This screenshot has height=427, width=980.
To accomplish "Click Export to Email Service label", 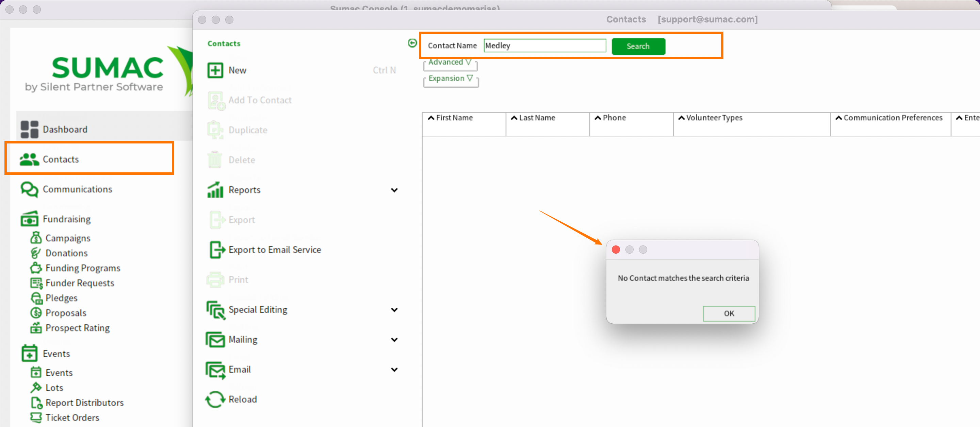I will click(x=274, y=250).
